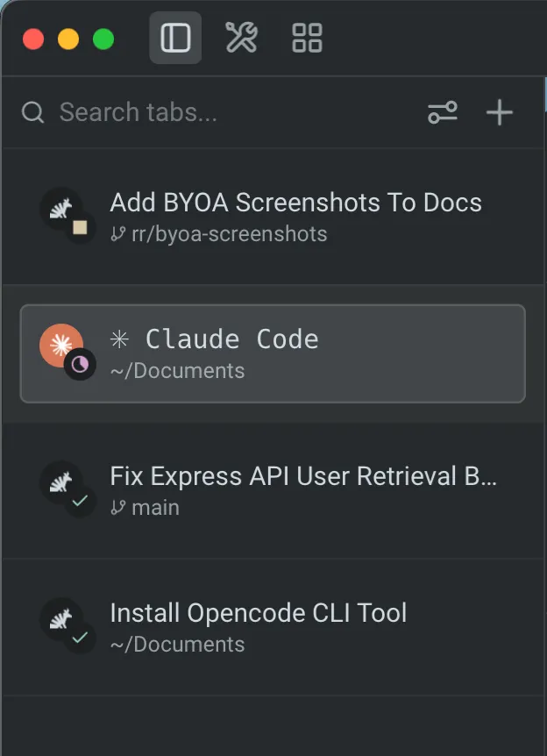Click git branch icon beside rr/byoa-screenshots

pyautogui.click(x=118, y=234)
